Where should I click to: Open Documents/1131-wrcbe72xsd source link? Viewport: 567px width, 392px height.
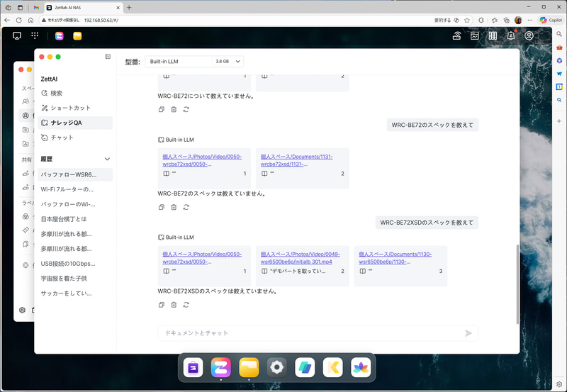[x=296, y=160]
